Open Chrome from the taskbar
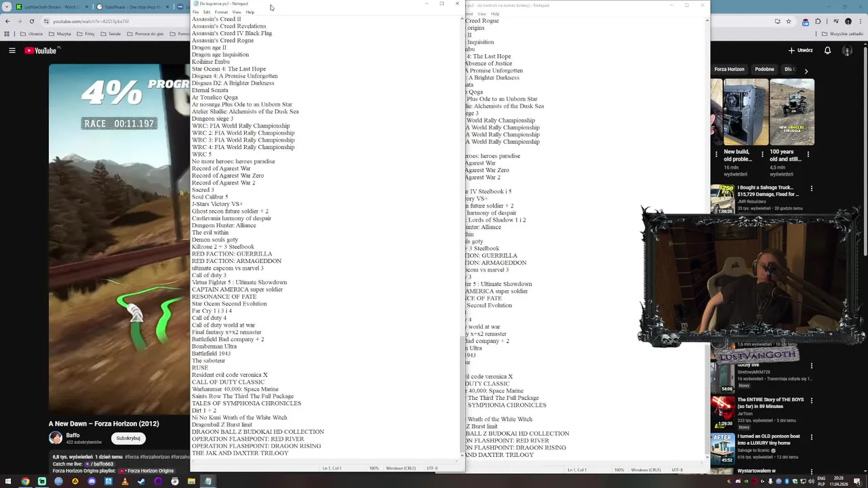Viewport: 868px width, 488px height. click(25, 482)
